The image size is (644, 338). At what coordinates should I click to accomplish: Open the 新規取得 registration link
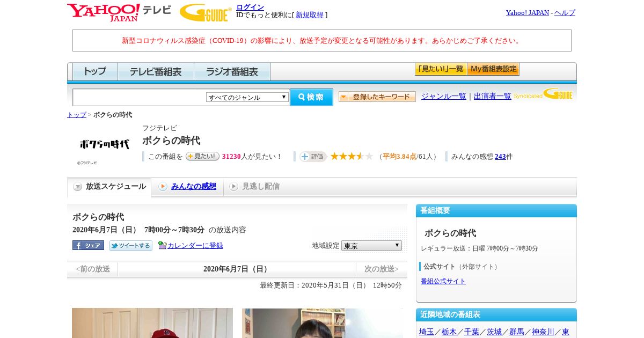310,15
